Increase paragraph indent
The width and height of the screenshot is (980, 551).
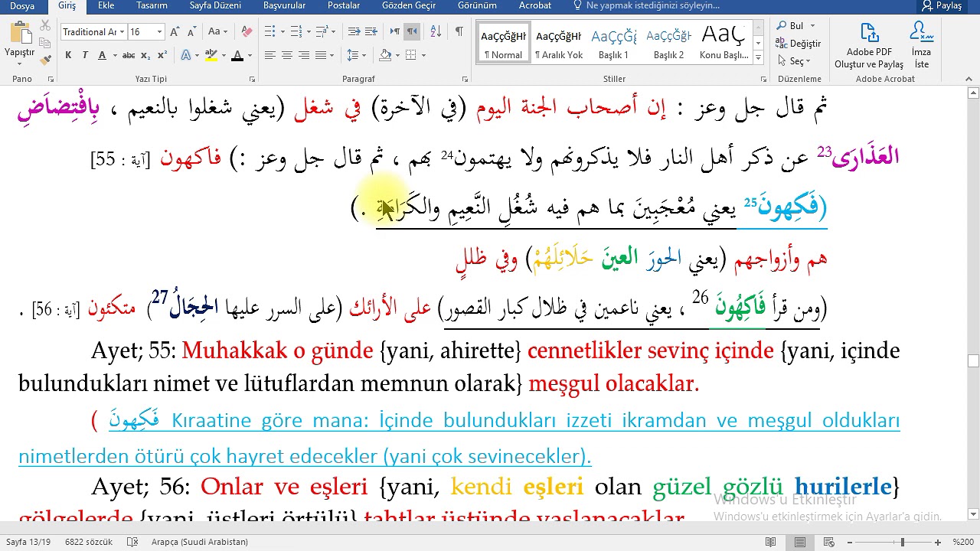pyautogui.click(x=372, y=32)
